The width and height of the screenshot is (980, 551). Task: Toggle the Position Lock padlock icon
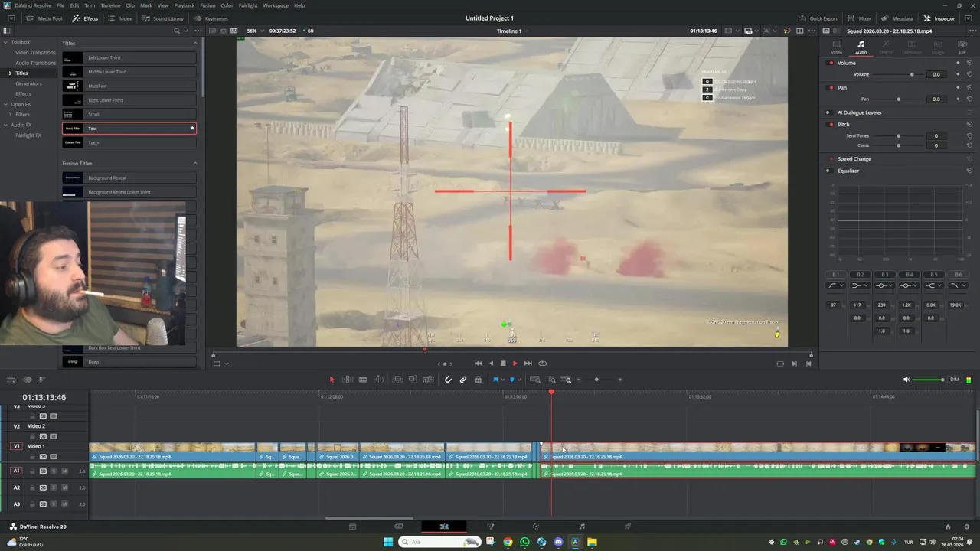(x=479, y=380)
